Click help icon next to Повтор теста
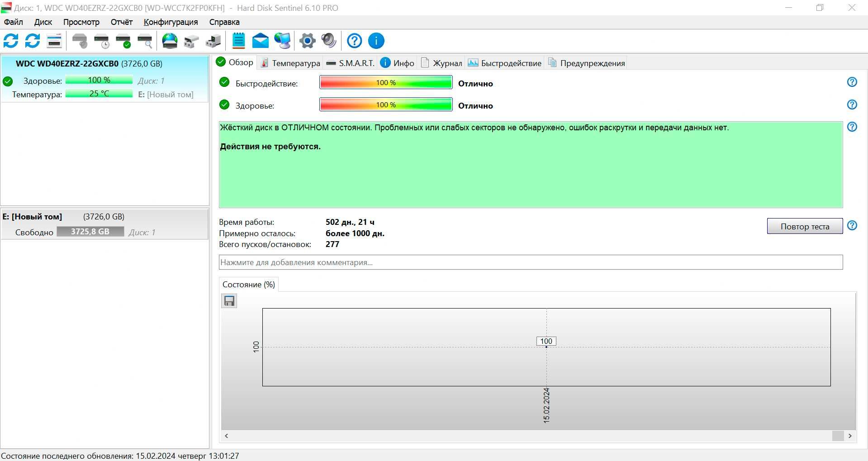 852,225
